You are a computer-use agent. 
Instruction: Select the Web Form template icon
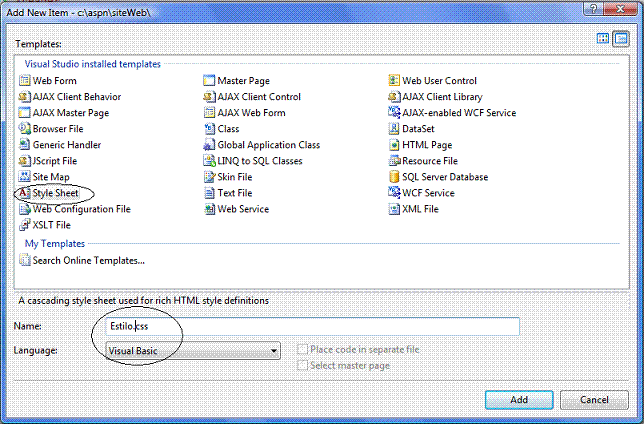(x=25, y=81)
